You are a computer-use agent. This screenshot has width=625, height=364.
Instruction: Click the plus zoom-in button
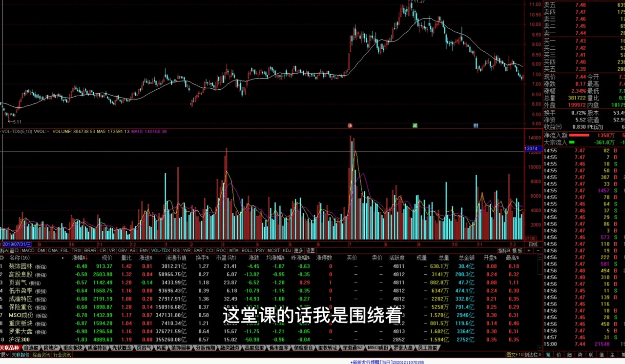[x=529, y=250]
